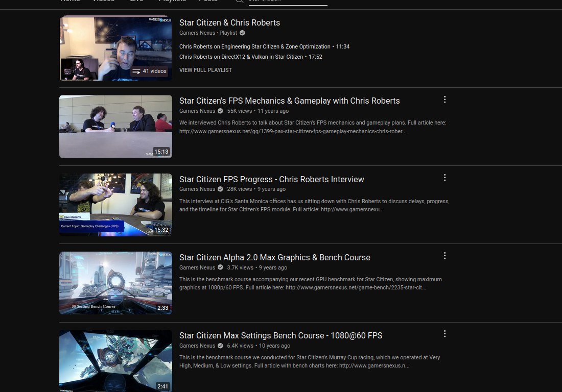This screenshot has height=392, width=562.
Task: Click the 2:33 duration badge on the thumbnail
Action: coord(162,308)
